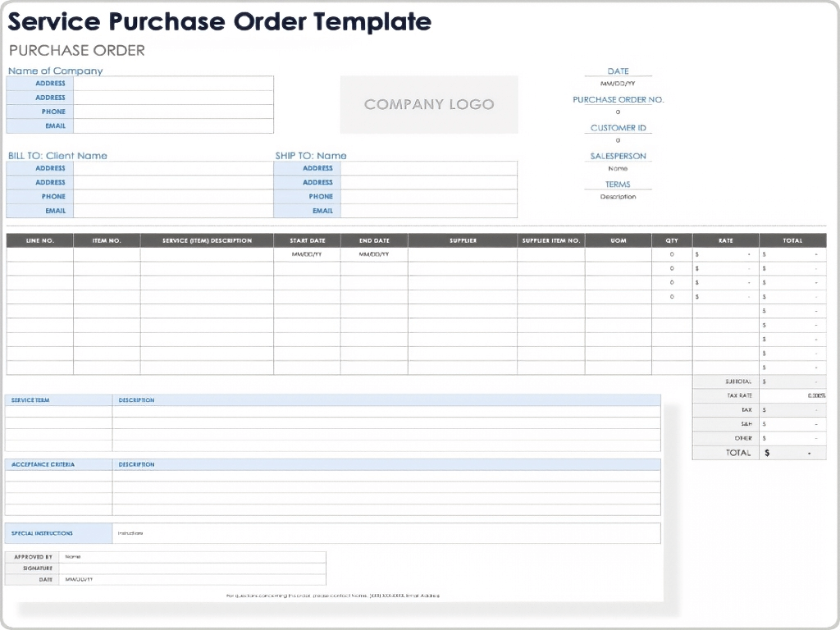840x630 pixels.
Task: Select the Terms Description field
Action: (618, 197)
